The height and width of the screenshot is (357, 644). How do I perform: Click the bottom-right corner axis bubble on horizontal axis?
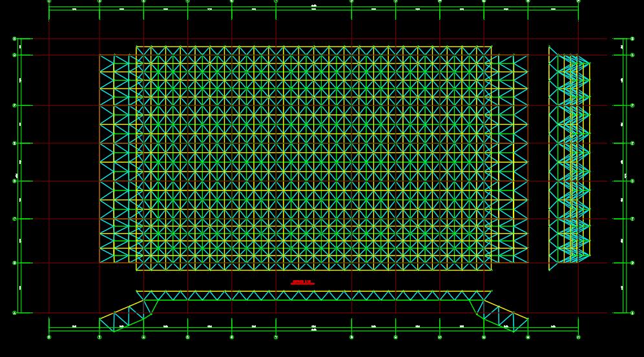[578, 337]
